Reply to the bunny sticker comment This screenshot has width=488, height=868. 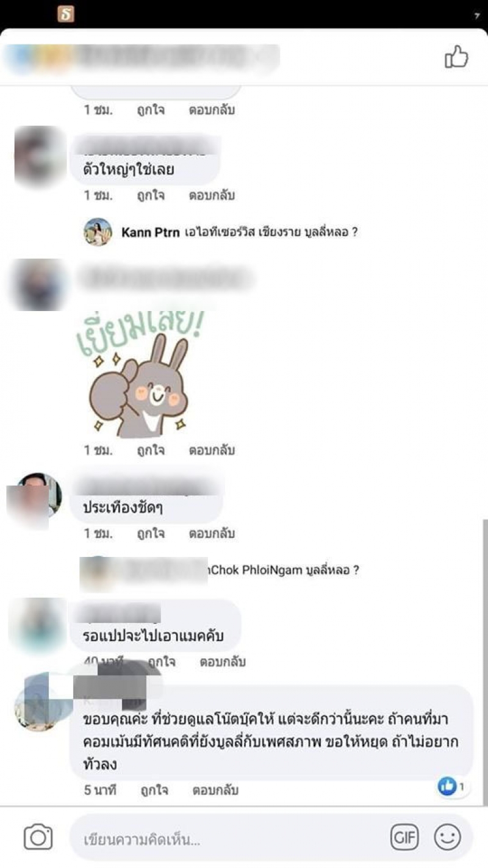click(212, 450)
